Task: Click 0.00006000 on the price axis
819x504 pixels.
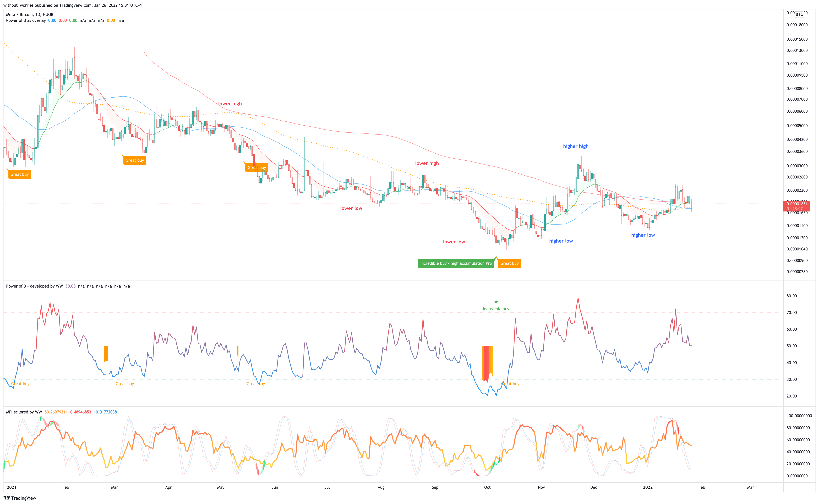Action: point(797,111)
